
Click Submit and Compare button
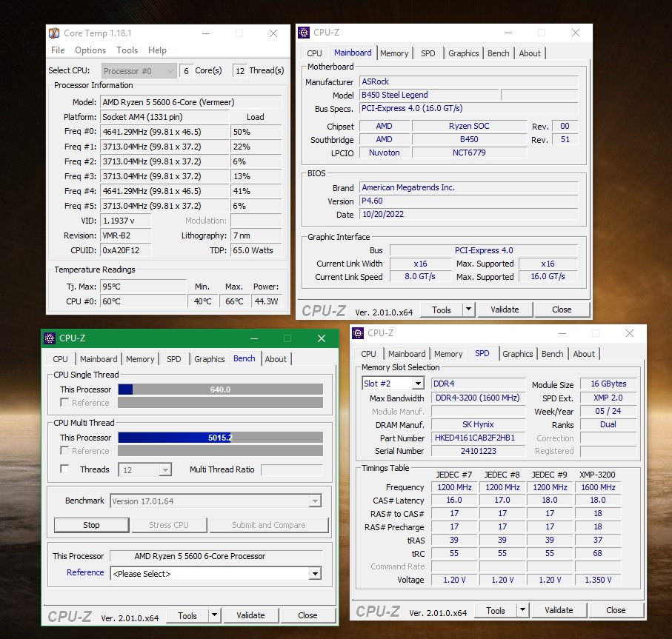click(269, 525)
